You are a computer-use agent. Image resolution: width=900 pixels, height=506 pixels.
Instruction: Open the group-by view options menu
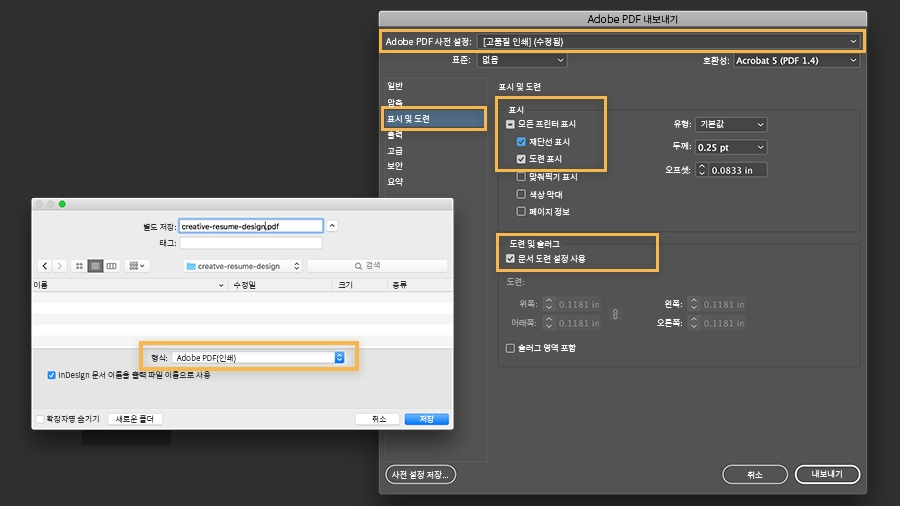pyautogui.click(x=137, y=266)
